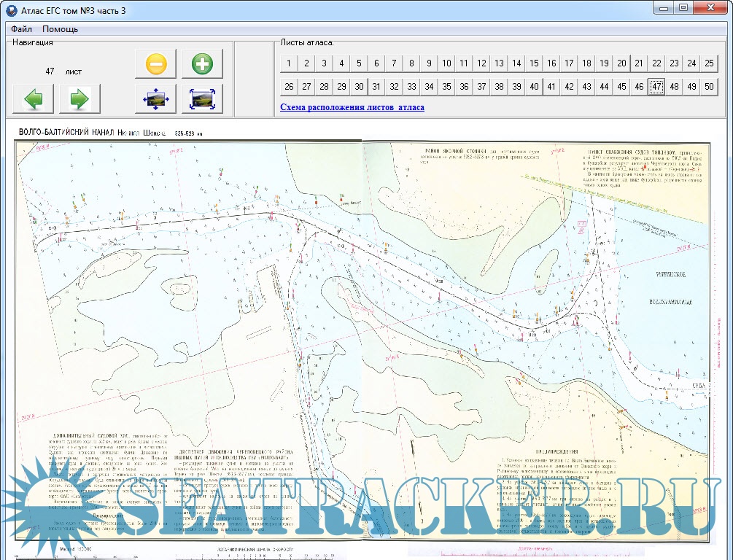Click the pan image icon with four arrows
Image resolution: width=733 pixels, height=560 pixels.
tap(155, 98)
